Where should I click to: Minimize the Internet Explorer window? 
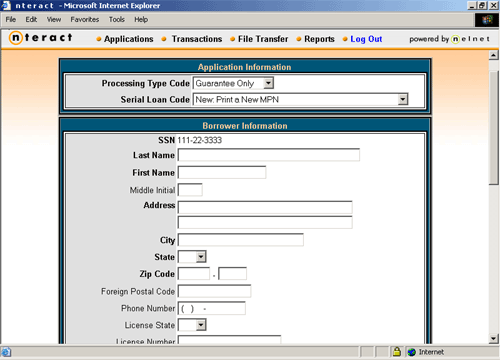click(x=471, y=6)
